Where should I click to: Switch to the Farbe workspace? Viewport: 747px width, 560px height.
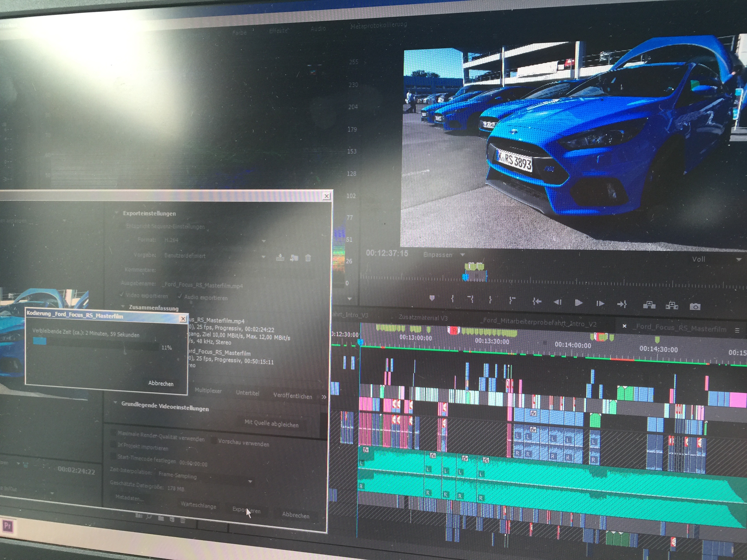239,32
